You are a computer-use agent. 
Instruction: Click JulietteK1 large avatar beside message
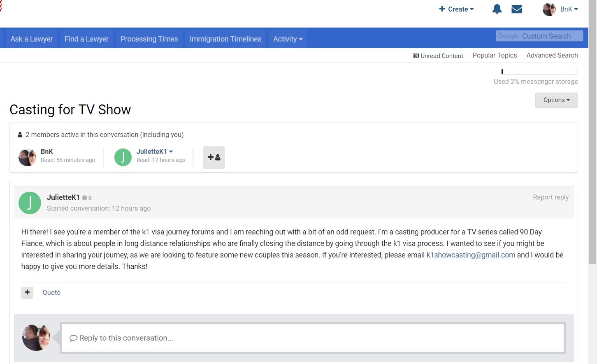pyautogui.click(x=30, y=203)
